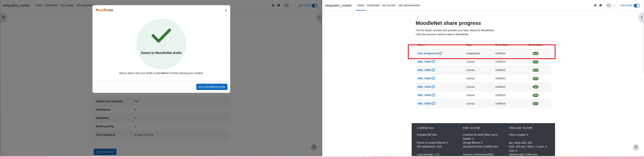Open help question mark in left window
The width and height of the screenshot is (644, 159).
click(x=314, y=147)
